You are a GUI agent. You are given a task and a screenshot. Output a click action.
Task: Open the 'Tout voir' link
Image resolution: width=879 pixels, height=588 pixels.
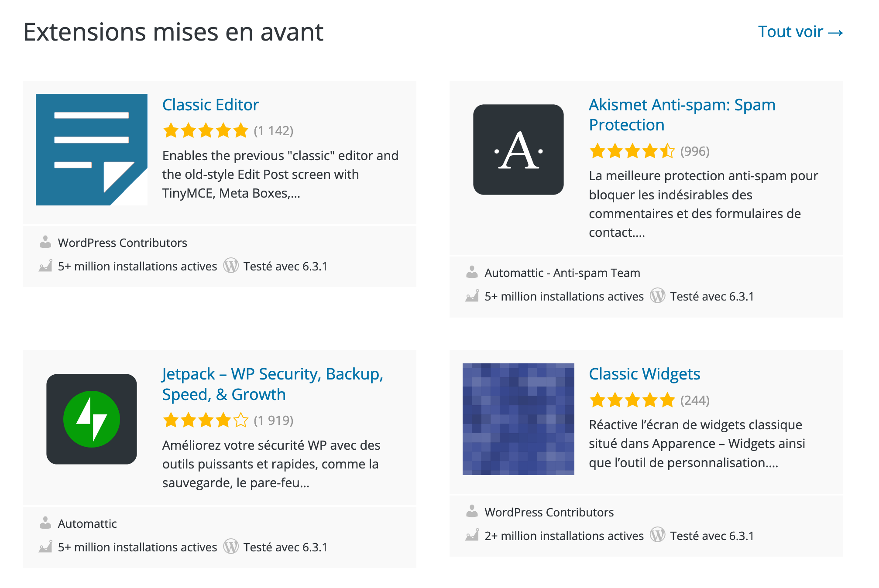[x=800, y=32]
